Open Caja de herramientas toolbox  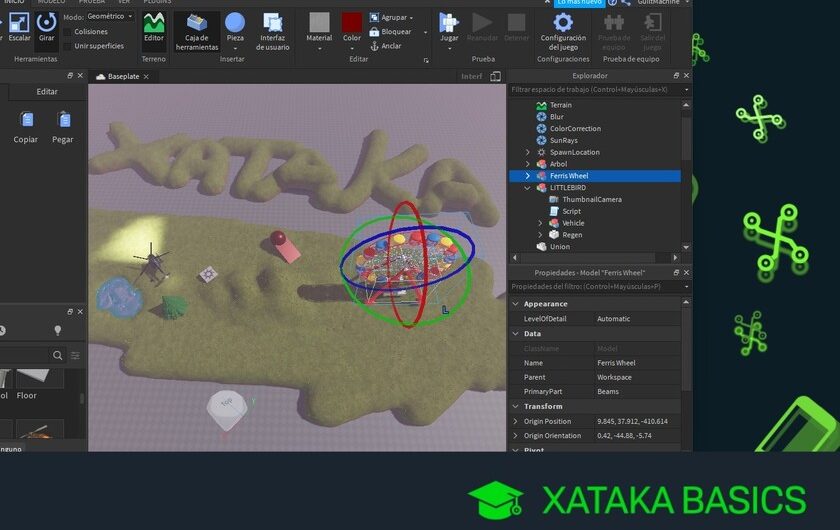(x=197, y=32)
